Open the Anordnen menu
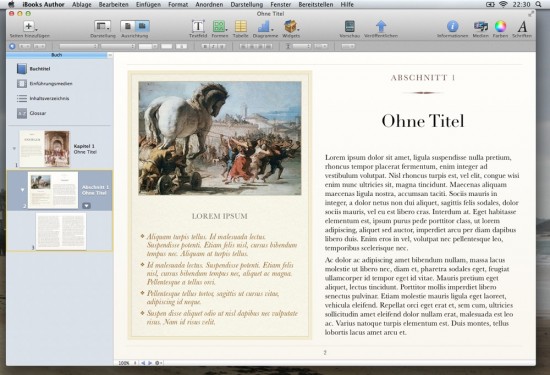The image size is (550, 375). click(209, 5)
